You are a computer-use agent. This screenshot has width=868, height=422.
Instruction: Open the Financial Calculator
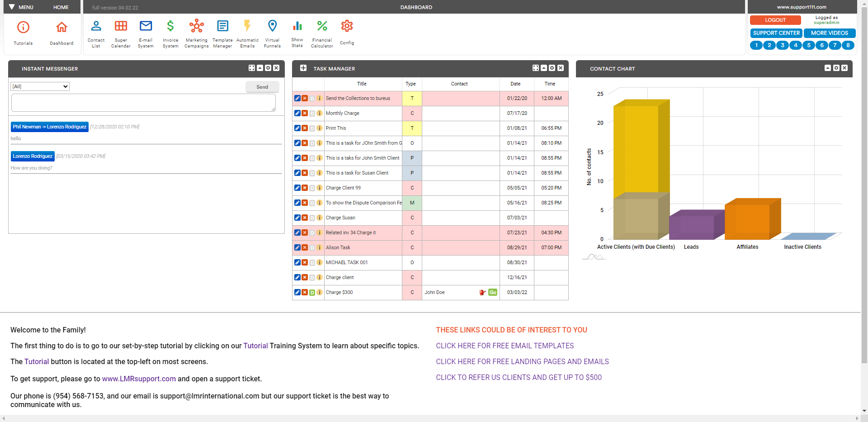pyautogui.click(x=322, y=34)
